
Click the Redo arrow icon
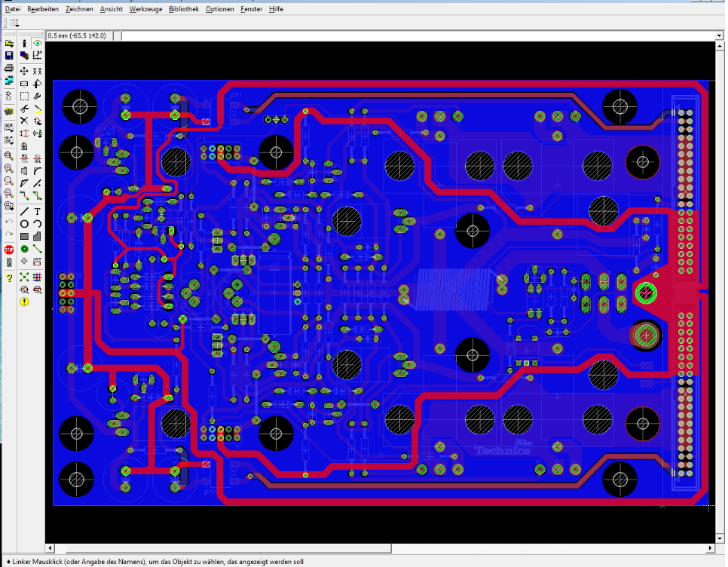pos(9,234)
